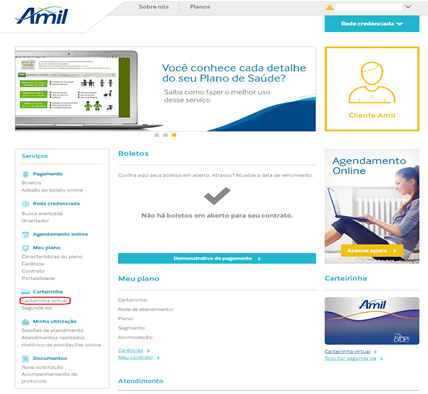Open Segunda via in sidebar
This screenshot has height=394, width=428.
coord(37,308)
